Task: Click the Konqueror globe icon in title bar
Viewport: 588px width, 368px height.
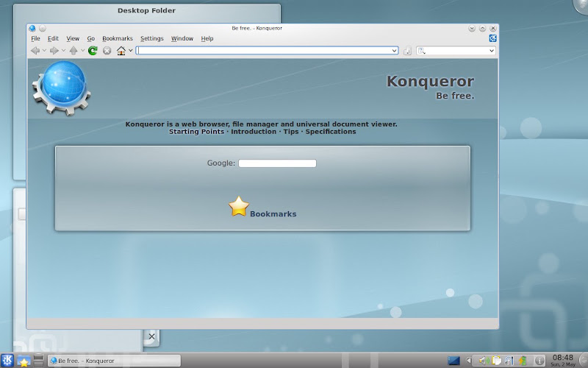Action: (32, 28)
